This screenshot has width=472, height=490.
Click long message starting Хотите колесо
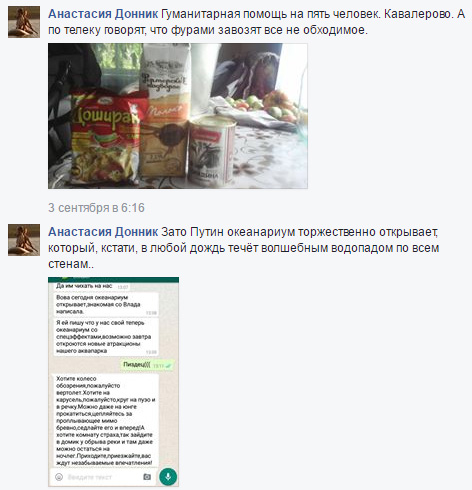[106, 421]
